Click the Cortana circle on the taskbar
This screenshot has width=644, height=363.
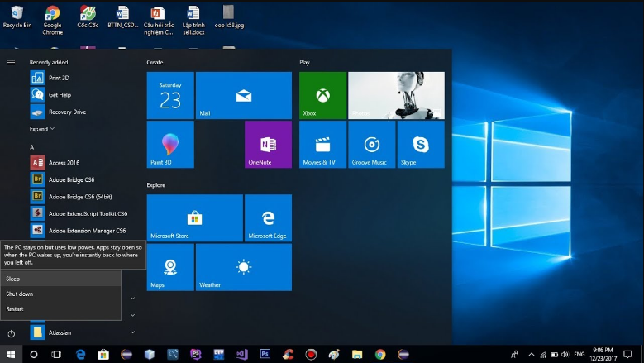34,355
